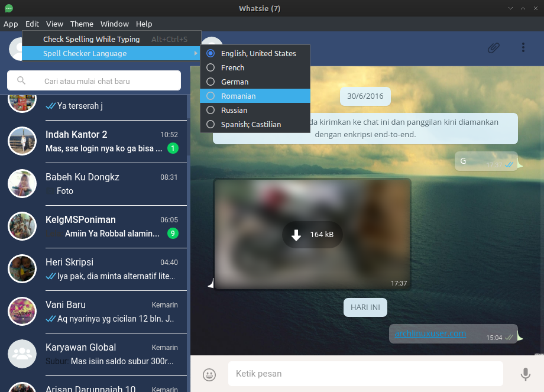Select Spanish; Castilian spell checker language
544x392 pixels.
click(x=255, y=125)
